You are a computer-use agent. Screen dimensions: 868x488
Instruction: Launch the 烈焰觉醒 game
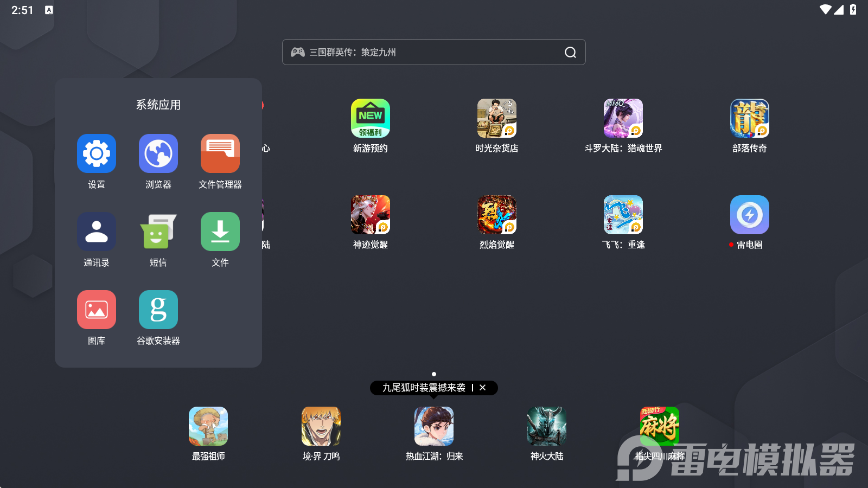pyautogui.click(x=497, y=215)
